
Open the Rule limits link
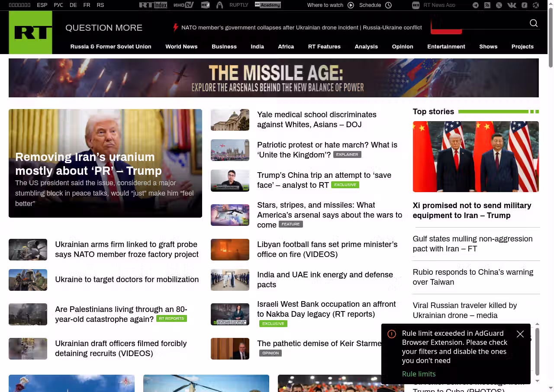coord(419,374)
